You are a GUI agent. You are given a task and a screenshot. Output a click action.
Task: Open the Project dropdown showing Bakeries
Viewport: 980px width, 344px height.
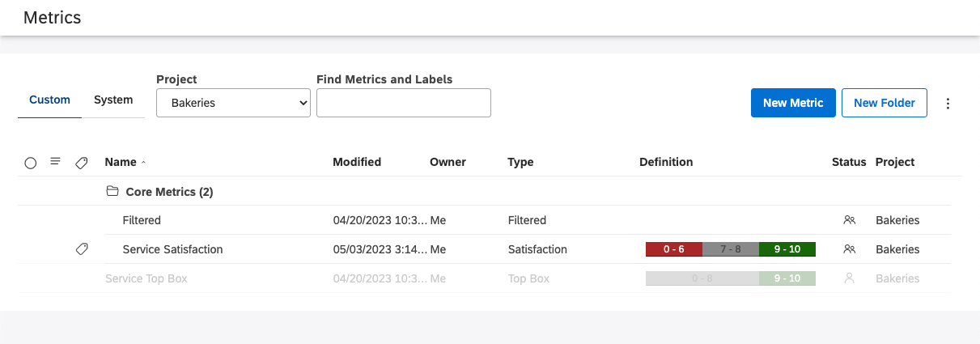click(233, 103)
